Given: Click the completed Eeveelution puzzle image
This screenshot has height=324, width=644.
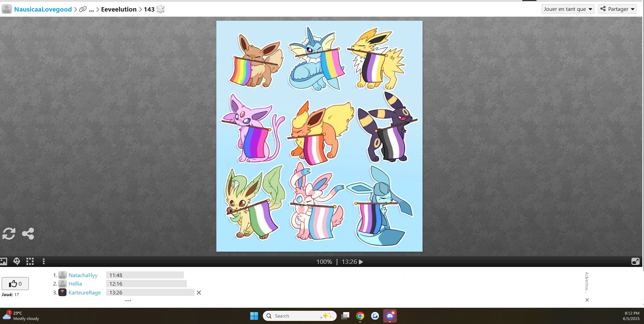Looking at the screenshot, I should click(319, 136).
